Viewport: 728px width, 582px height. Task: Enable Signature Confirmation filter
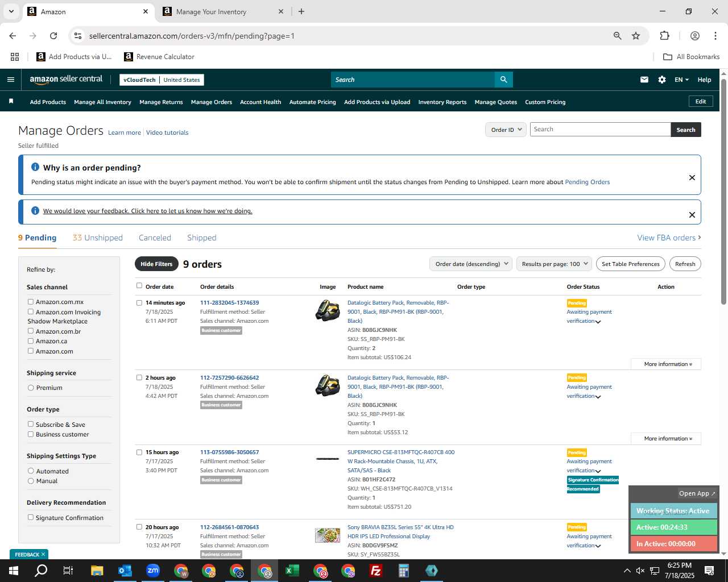[x=31, y=517]
